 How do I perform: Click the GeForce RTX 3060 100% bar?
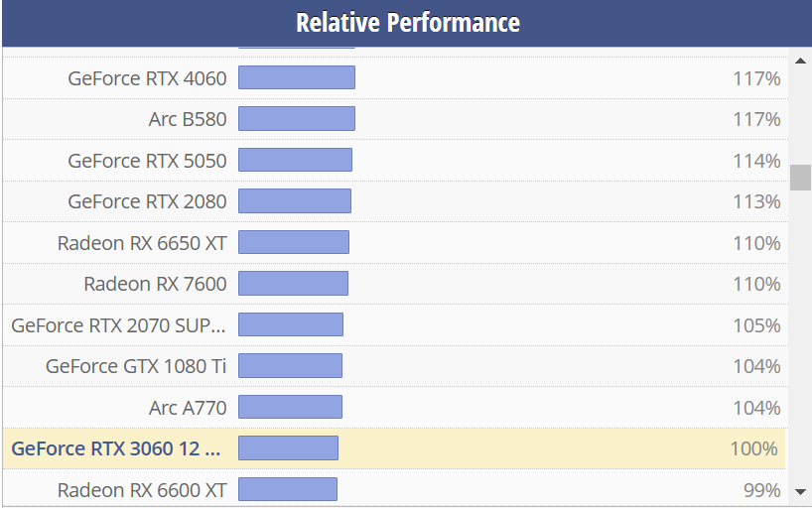288,448
